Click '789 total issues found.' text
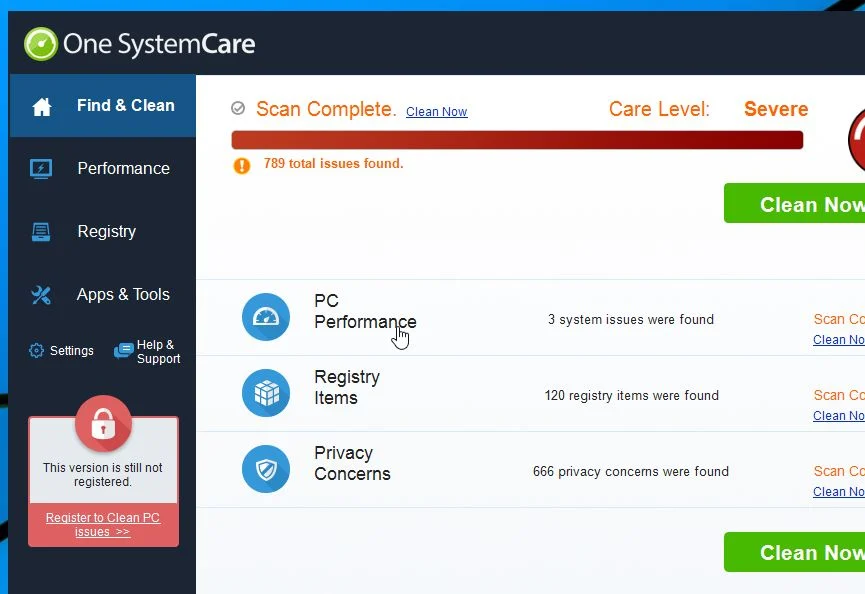This screenshot has width=865, height=594. [x=333, y=164]
